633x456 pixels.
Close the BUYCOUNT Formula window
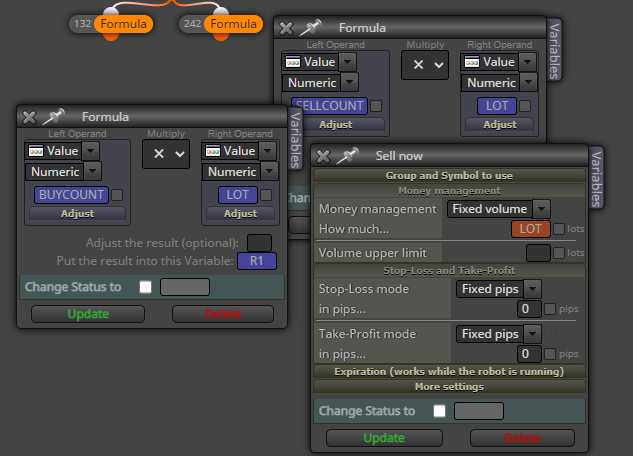pyautogui.click(x=29, y=117)
